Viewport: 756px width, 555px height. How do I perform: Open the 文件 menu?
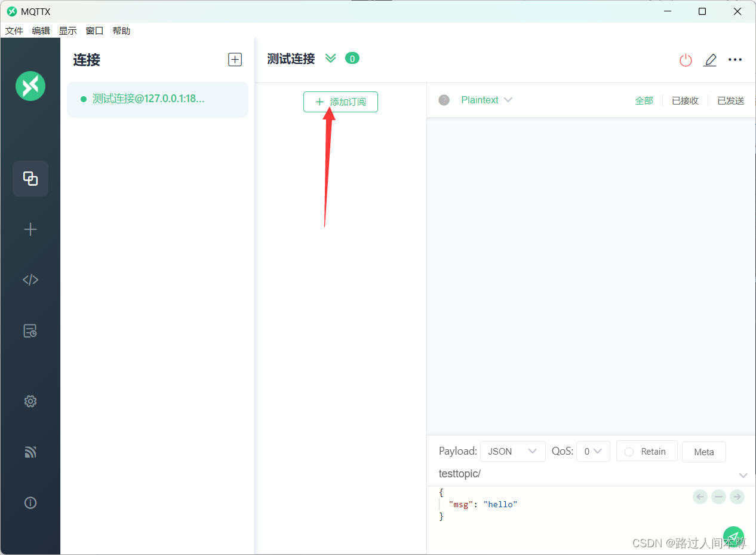coord(14,30)
